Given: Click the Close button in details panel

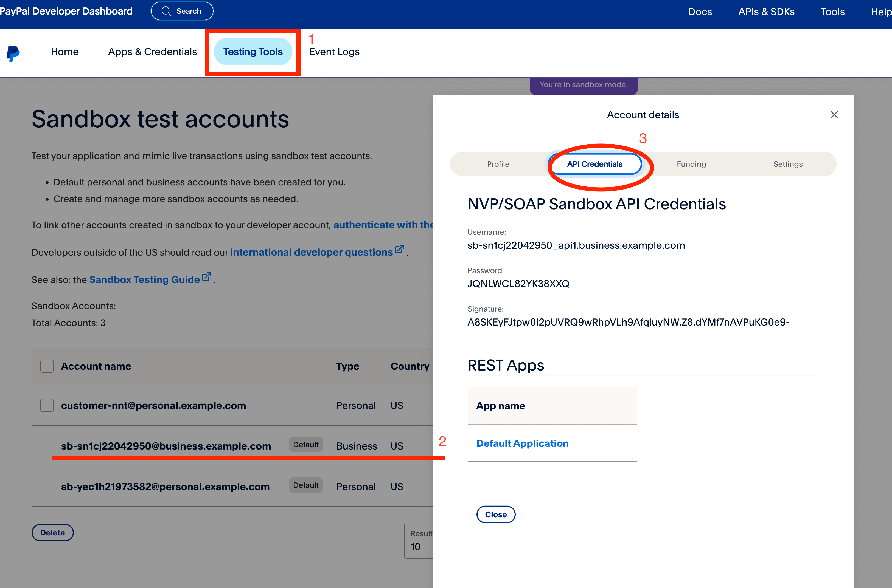Looking at the screenshot, I should [496, 514].
